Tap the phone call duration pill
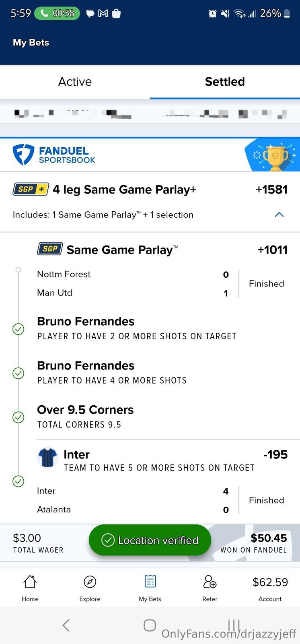This screenshot has height=644, width=300. 57,13
